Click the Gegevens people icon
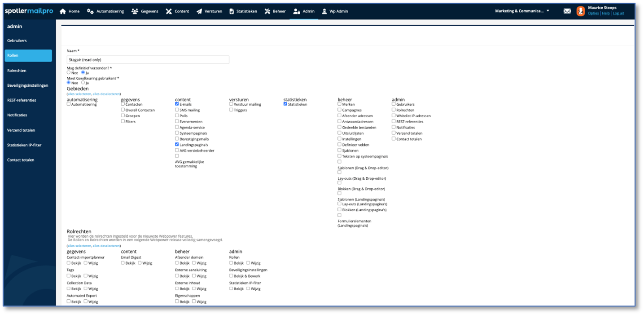Image resolution: width=644 pixels, height=315 pixels. 135,11
